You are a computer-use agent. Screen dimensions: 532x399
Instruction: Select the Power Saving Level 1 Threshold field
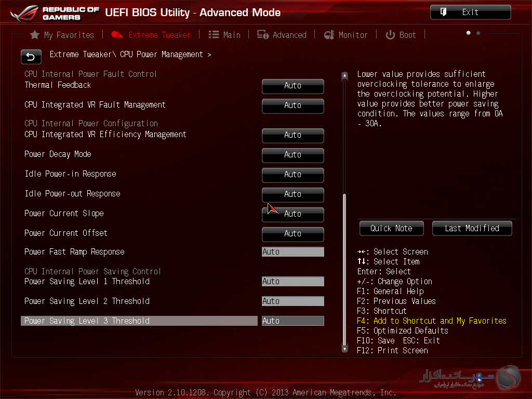[x=292, y=282]
